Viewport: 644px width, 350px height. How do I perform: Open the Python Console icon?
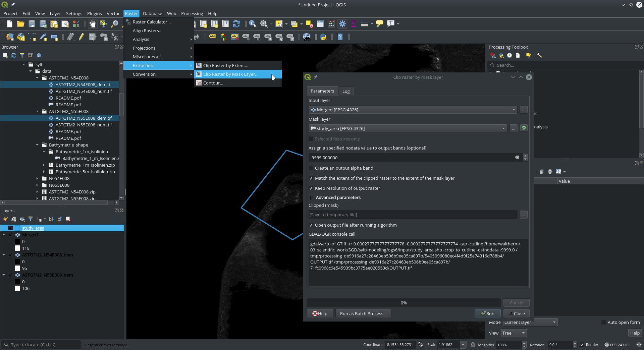pos(323,37)
